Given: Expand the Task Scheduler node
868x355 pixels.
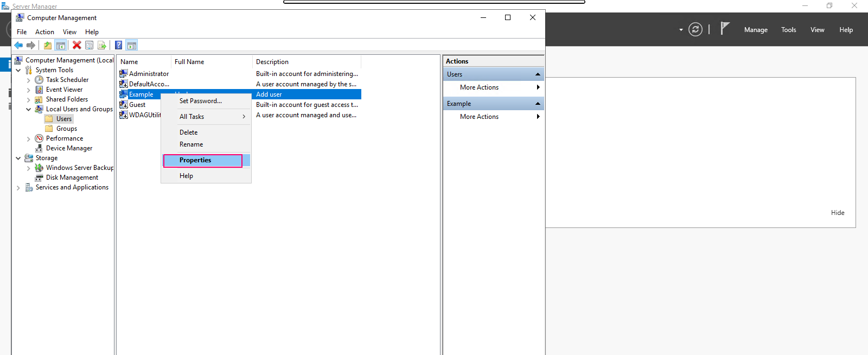Looking at the screenshot, I should [29, 80].
